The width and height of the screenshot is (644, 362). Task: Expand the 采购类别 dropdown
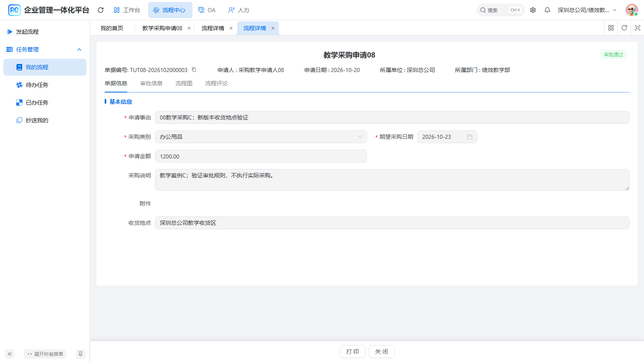[261, 137]
